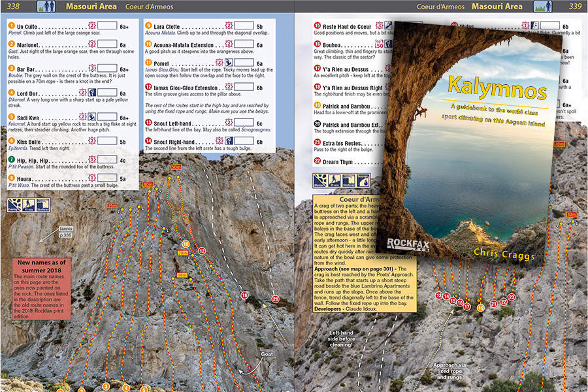This screenshot has height=392, width=588.
Task: Click the 4c grade for Hip, Hip, Hip
Action: click(123, 161)
